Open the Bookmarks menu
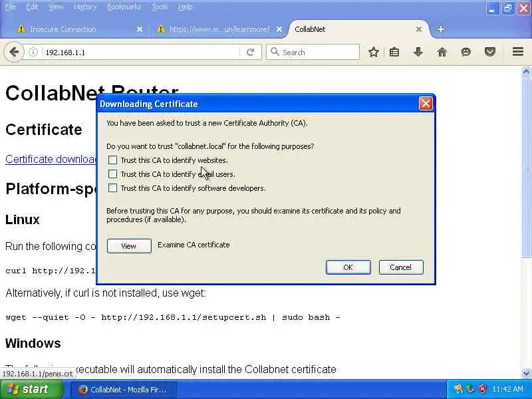 pos(124,7)
